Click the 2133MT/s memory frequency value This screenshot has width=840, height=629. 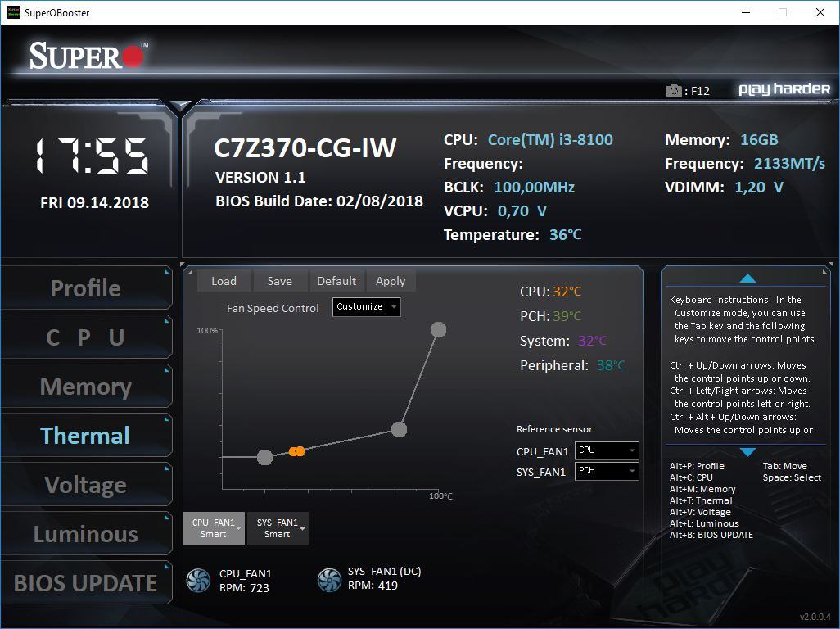click(789, 164)
